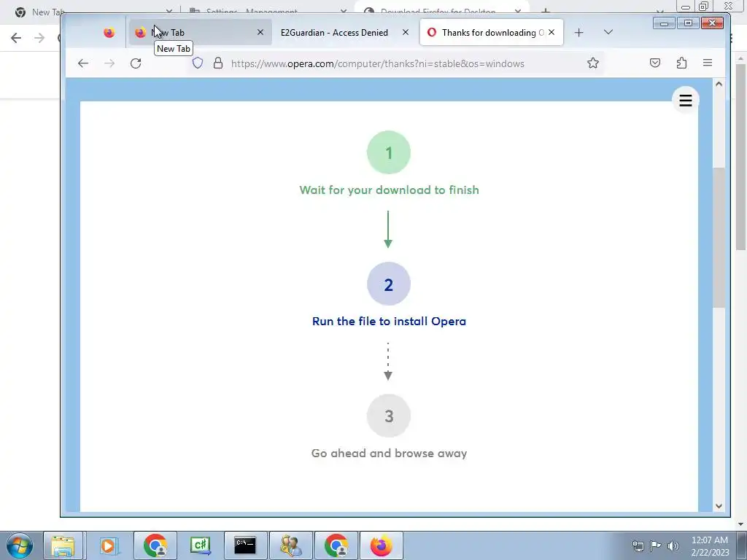Image resolution: width=747 pixels, height=560 pixels.
Task: Click the Chrome window scrollbar thumb behind Firefox
Action: point(740,157)
